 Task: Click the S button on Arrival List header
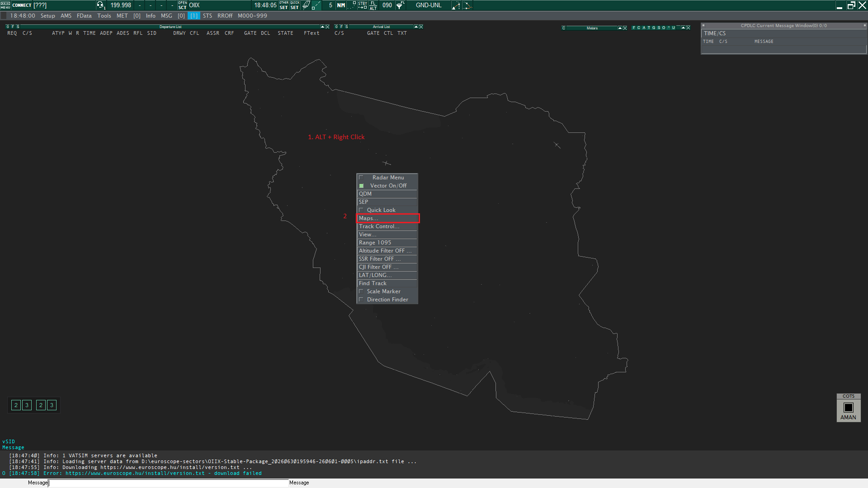click(347, 27)
